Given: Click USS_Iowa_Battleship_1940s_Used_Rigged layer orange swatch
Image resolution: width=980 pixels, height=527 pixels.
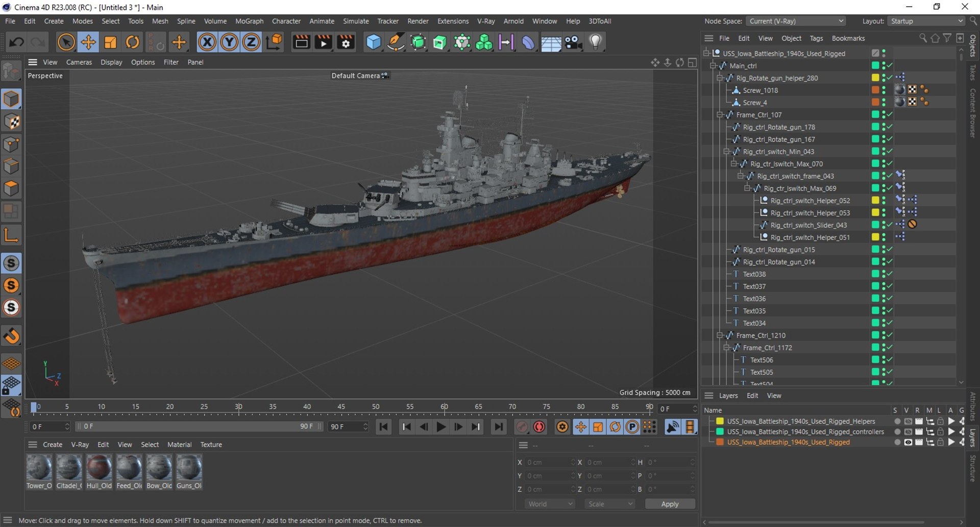Looking at the screenshot, I should (x=720, y=442).
